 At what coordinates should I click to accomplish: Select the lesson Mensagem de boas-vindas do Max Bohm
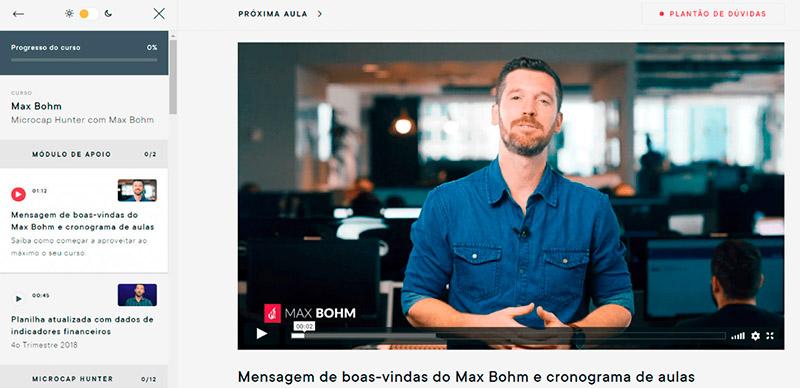pyautogui.click(x=83, y=221)
